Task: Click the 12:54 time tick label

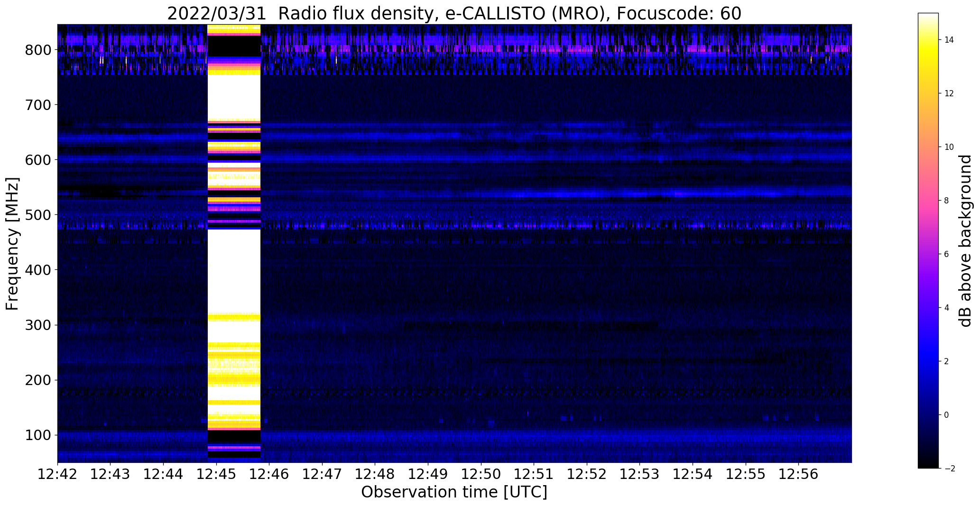Action: [x=693, y=474]
